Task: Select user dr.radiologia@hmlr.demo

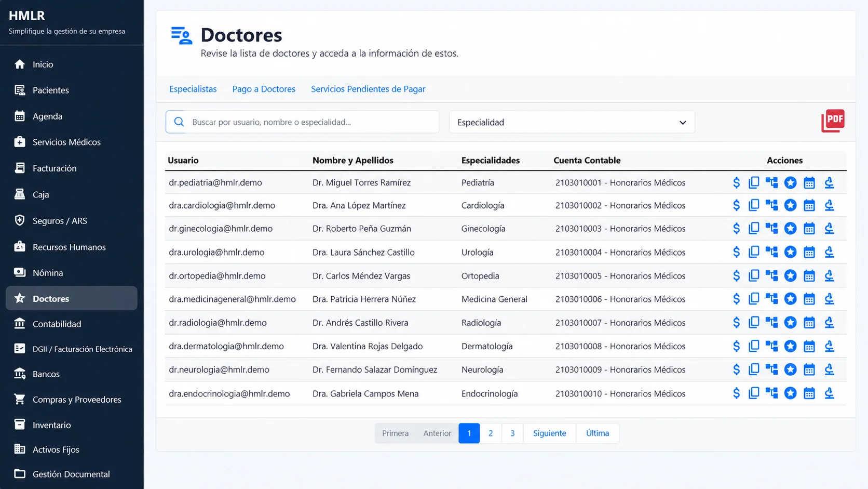Action: point(218,323)
